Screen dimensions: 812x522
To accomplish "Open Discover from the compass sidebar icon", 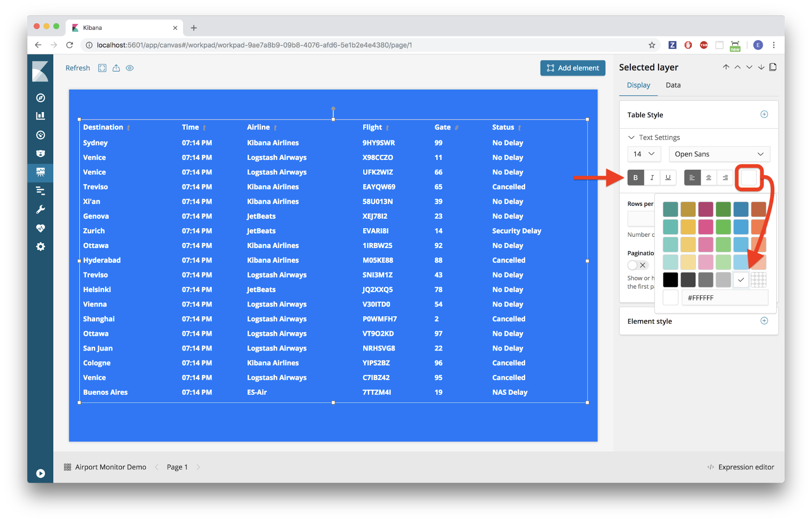I will pos(41,98).
